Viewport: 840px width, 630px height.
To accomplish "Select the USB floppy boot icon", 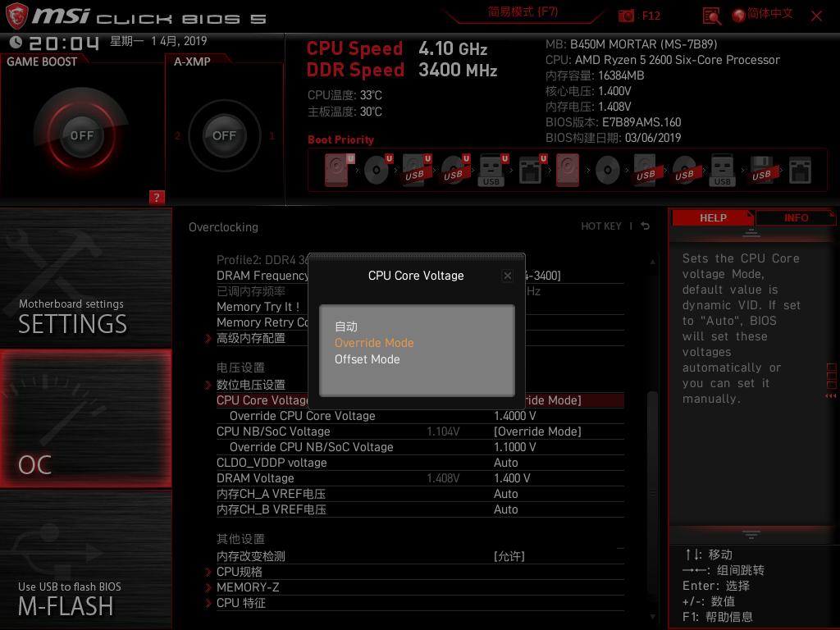I will [x=762, y=170].
